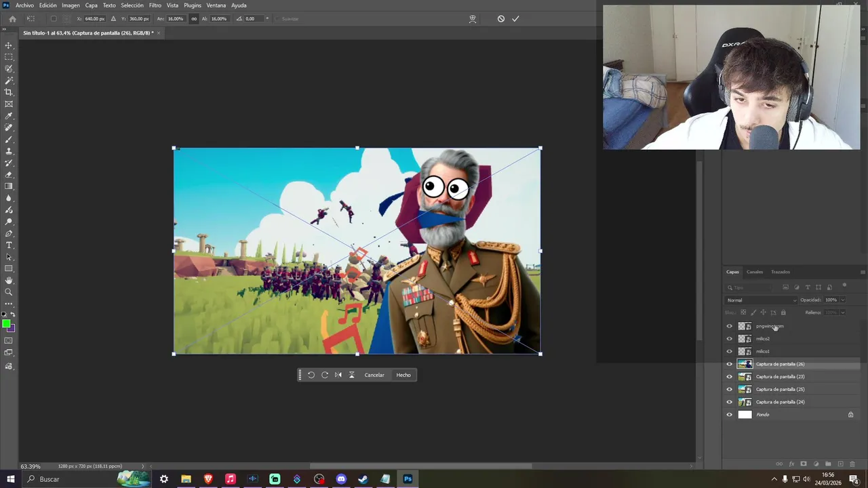Viewport: 868px width, 488px height.
Task: Open the Opacidad slider dropdown arrow
Action: tap(843, 300)
